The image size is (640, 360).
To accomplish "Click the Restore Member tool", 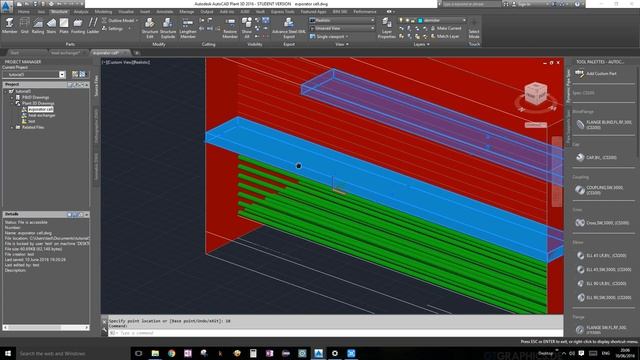I will tap(230, 28).
